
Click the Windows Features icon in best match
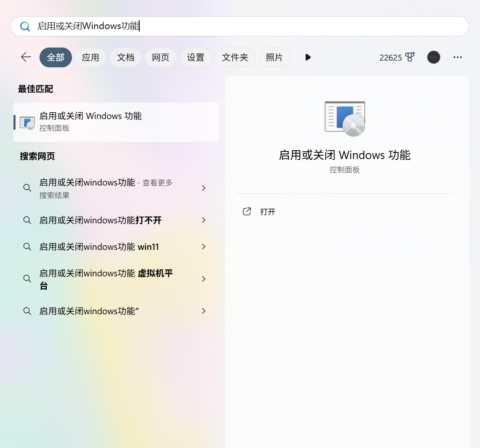(27, 123)
